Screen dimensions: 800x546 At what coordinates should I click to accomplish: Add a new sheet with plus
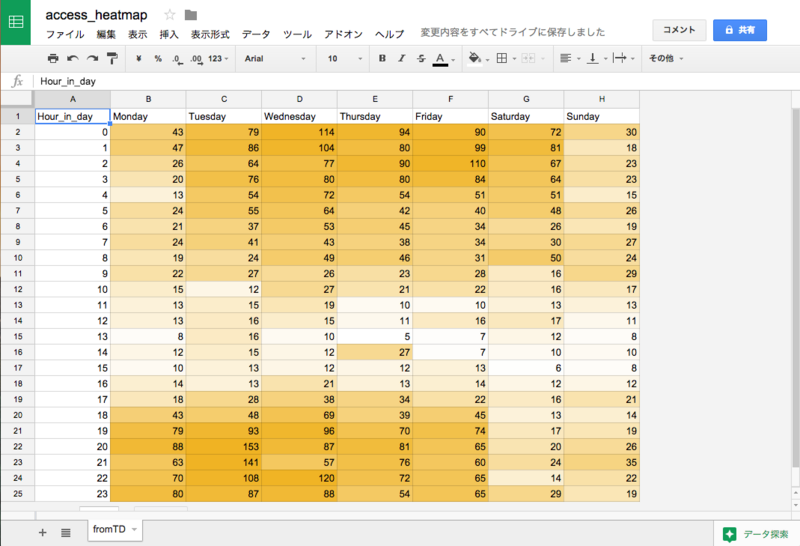(43, 533)
